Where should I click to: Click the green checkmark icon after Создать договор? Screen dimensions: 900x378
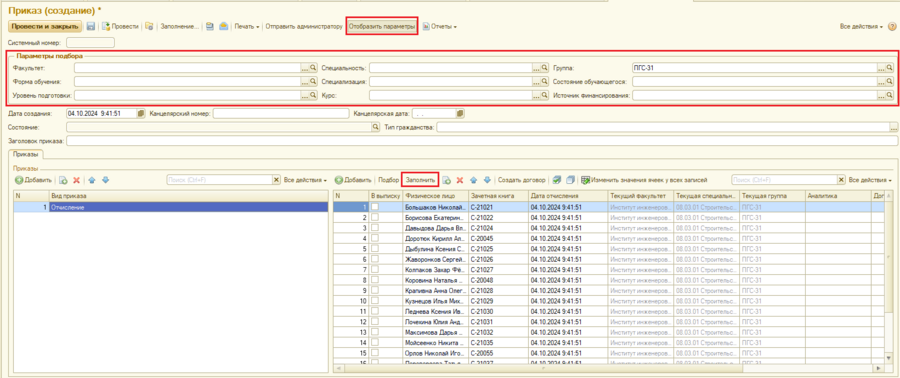[x=557, y=180]
